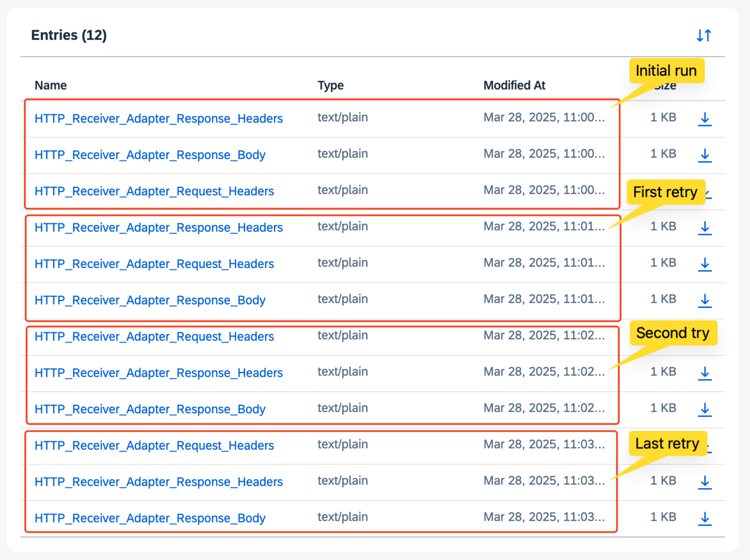Download the last retry Response_Body file
Image resolution: width=750 pixels, height=560 pixels.
(705, 519)
